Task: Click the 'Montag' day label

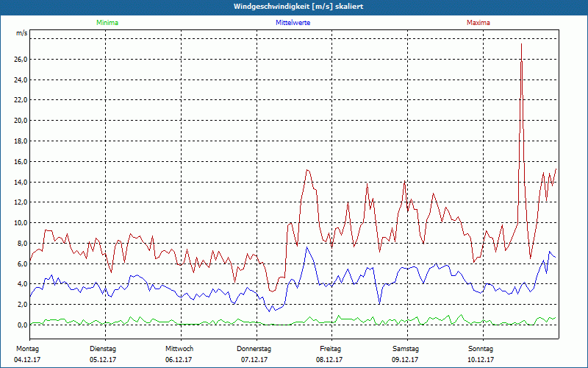Action: pyautogui.click(x=27, y=349)
